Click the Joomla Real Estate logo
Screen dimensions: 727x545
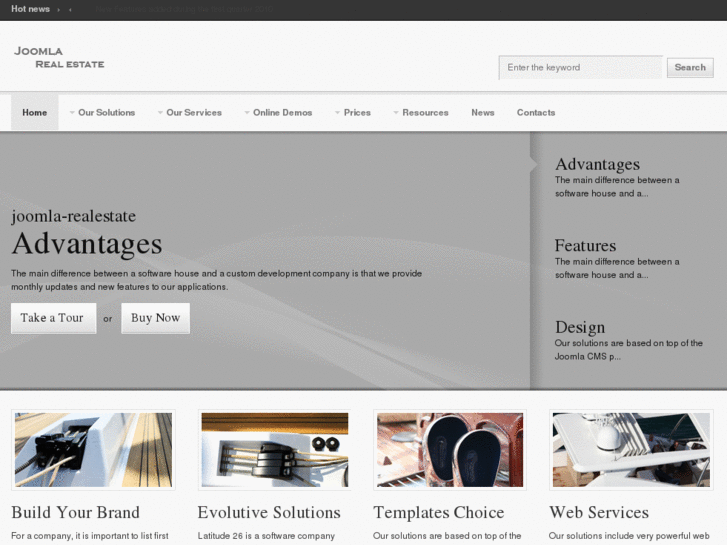click(59, 58)
